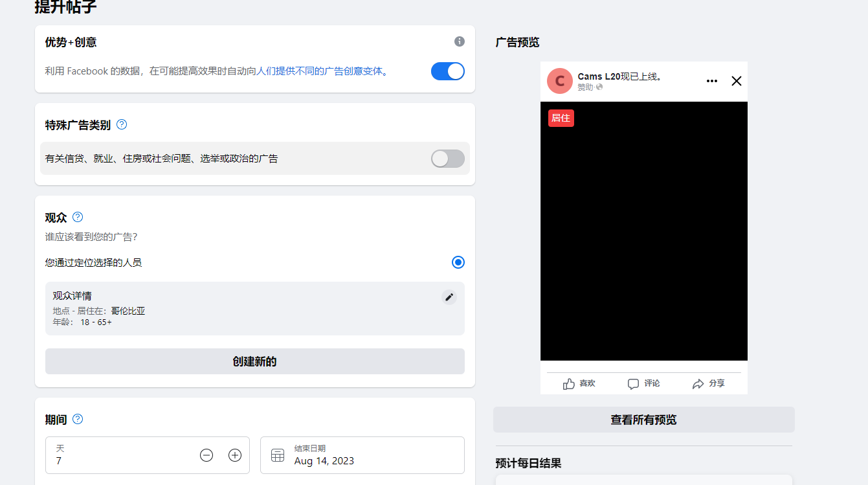Click the help icon beside 期间
868x485 pixels.
tap(78, 419)
